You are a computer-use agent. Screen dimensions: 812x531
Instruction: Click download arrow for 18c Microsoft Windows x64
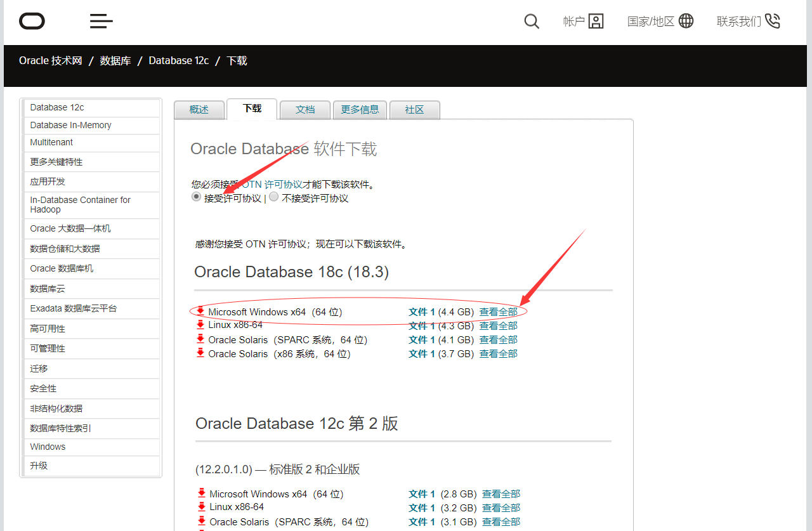point(200,311)
